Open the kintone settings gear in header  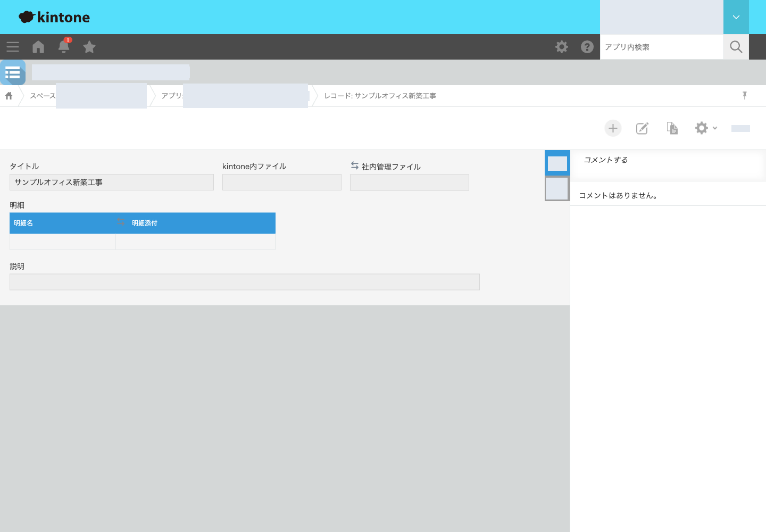point(562,47)
